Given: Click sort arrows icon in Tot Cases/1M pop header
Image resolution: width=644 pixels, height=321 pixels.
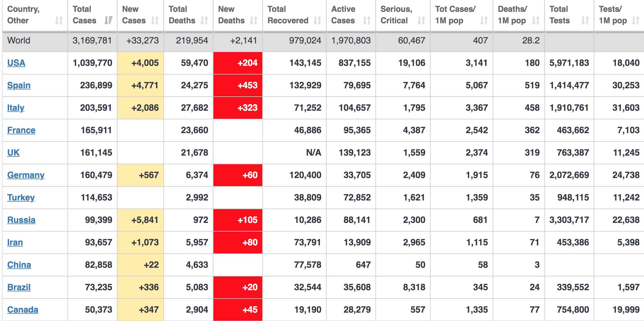Looking at the screenshot, I should click(484, 20).
